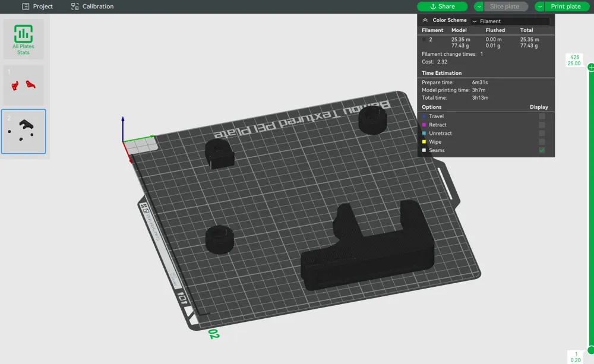The image size is (594, 364).
Task: Click the plus handle atop the layer slider
Action: pyautogui.click(x=590, y=68)
